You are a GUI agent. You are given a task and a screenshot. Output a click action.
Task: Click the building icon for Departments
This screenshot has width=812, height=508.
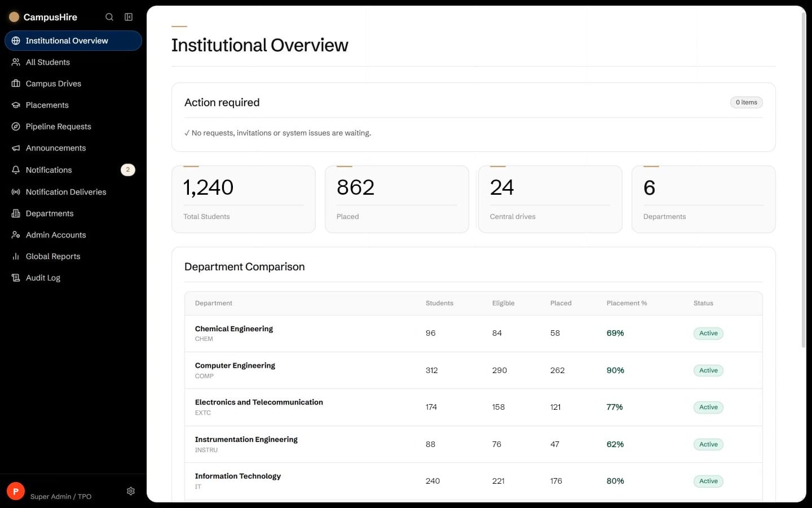16,213
